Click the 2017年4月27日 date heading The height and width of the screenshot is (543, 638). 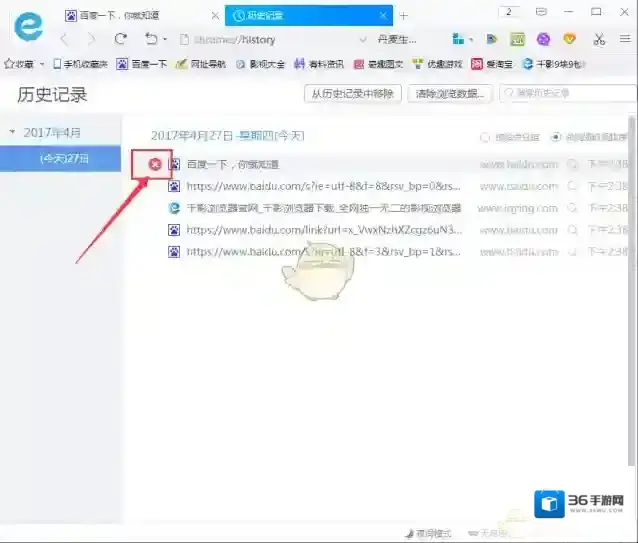[x=227, y=135]
